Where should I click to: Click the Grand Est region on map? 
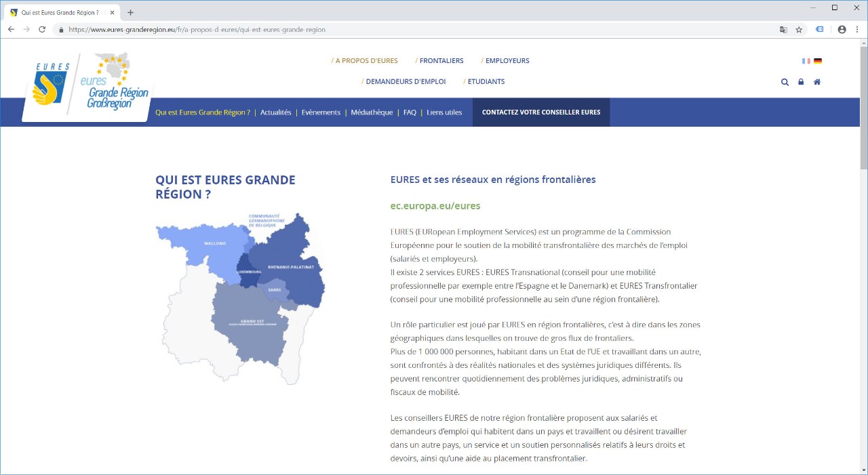(x=251, y=323)
